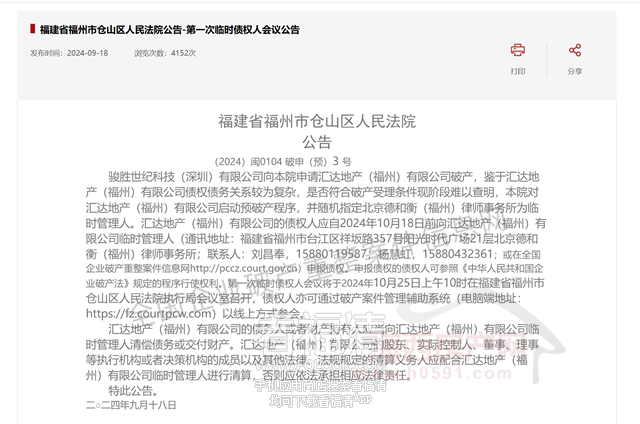The image size is (640, 424).
Task: Click the URL https://fz.courtpcw.com
Action: click(x=148, y=313)
